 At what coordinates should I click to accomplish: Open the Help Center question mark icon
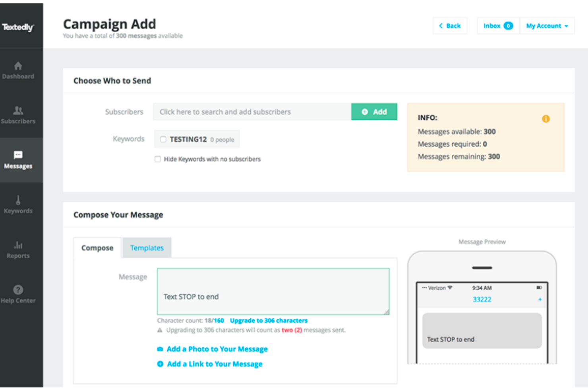(x=18, y=290)
